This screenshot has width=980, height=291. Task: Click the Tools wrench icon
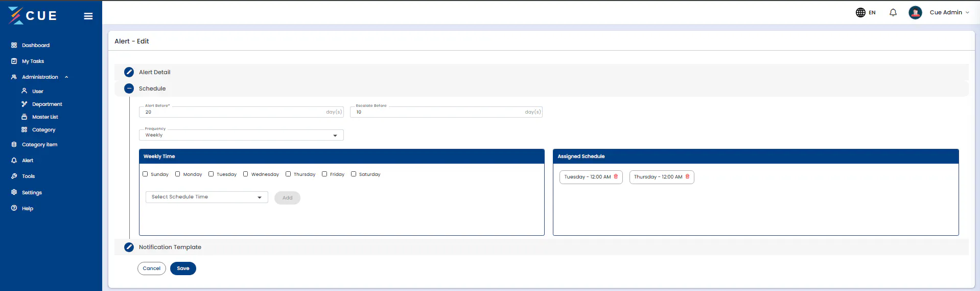click(x=14, y=176)
